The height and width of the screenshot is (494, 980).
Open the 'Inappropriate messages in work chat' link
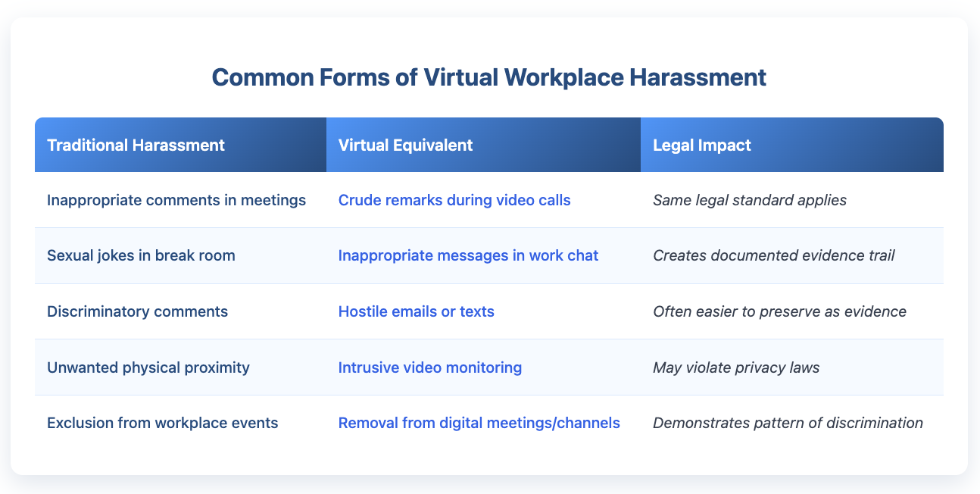[x=468, y=255]
